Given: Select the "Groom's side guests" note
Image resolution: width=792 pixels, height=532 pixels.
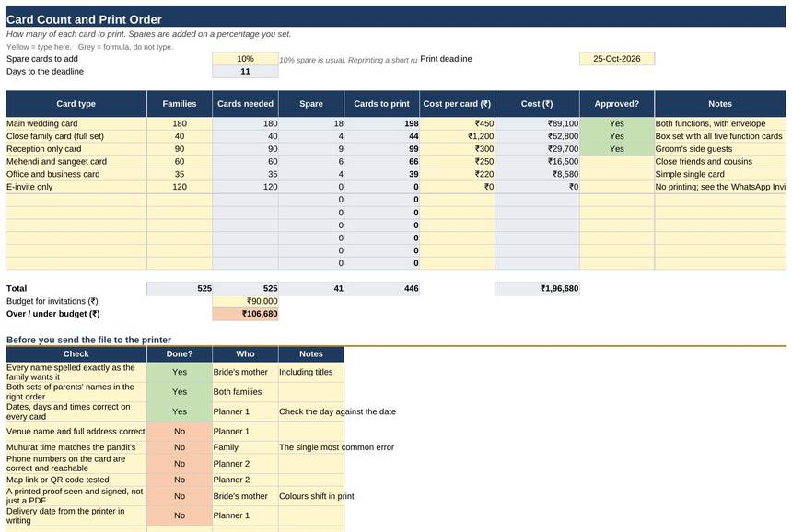Looking at the screenshot, I should 720,149.
